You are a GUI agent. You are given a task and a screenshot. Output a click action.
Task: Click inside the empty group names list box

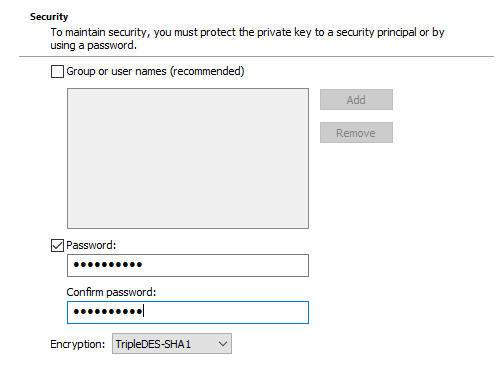pos(188,158)
